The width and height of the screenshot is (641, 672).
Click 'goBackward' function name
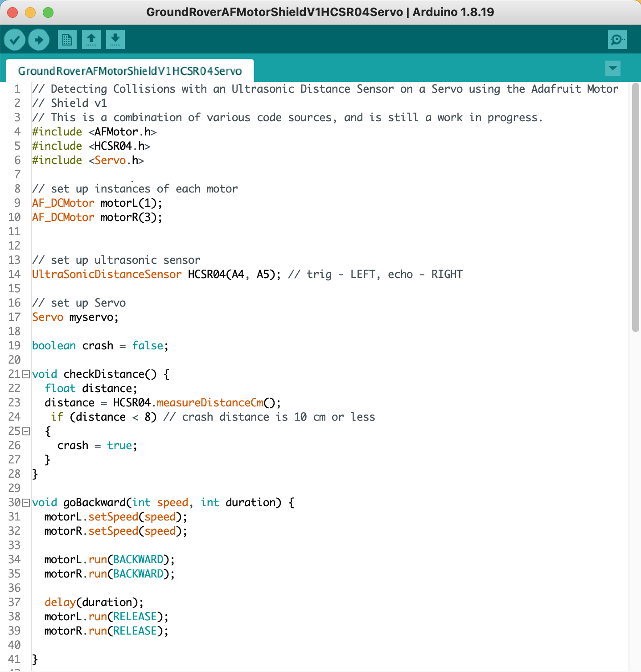pyautogui.click(x=95, y=503)
